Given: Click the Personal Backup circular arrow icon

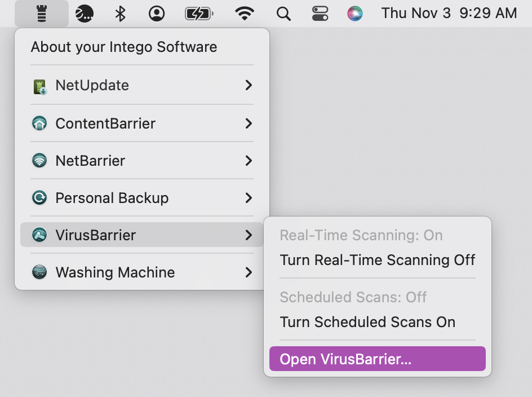Looking at the screenshot, I should (39, 197).
